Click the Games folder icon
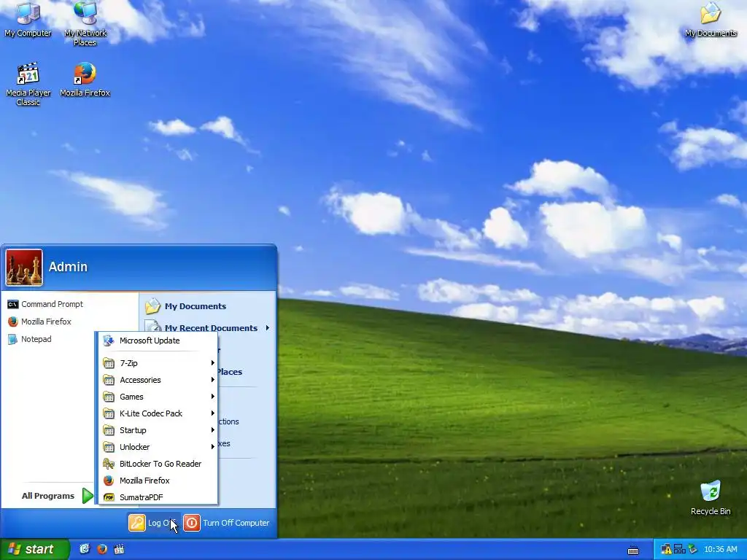 point(109,397)
